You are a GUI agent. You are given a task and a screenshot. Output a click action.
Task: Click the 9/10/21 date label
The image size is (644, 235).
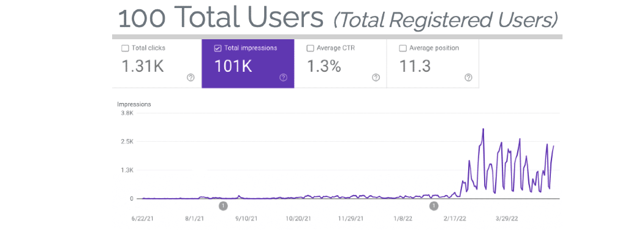pyautogui.click(x=247, y=218)
